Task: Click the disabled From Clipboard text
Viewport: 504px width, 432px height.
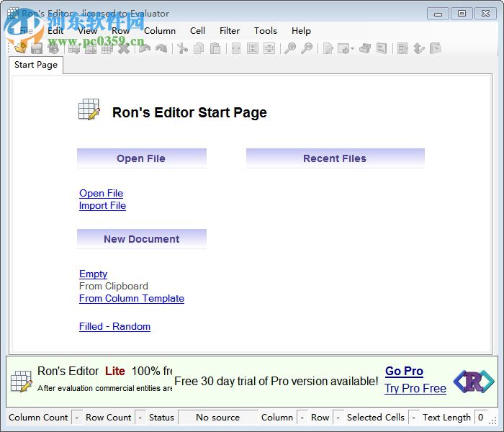Action: coord(114,286)
